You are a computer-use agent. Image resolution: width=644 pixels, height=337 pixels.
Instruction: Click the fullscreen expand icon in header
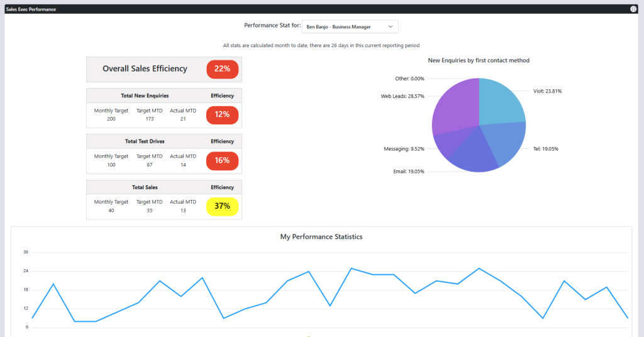[633, 9]
